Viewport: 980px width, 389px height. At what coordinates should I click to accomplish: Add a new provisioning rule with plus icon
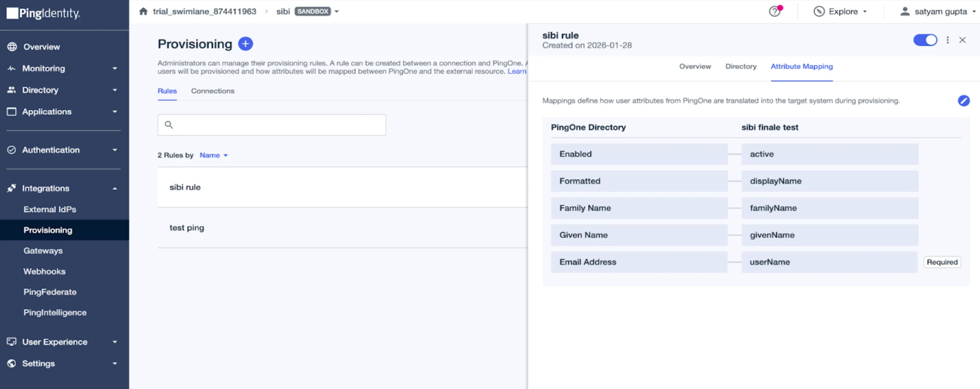click(x=246, y=44)
